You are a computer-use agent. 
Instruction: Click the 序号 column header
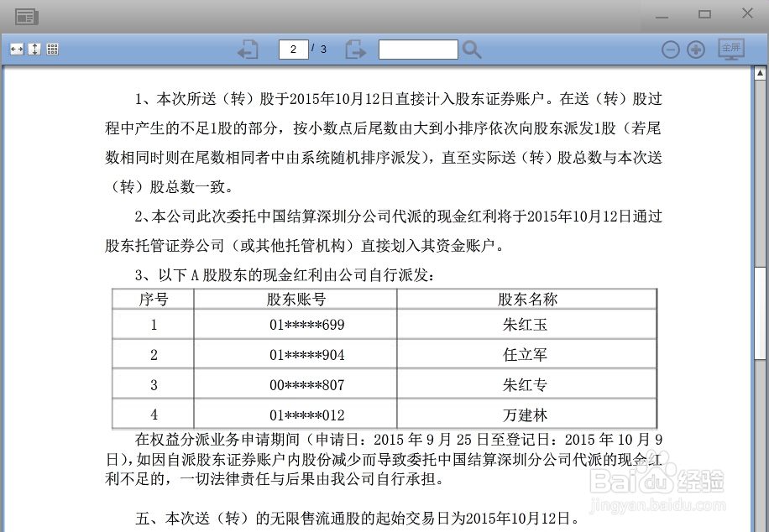click(154, 299)
